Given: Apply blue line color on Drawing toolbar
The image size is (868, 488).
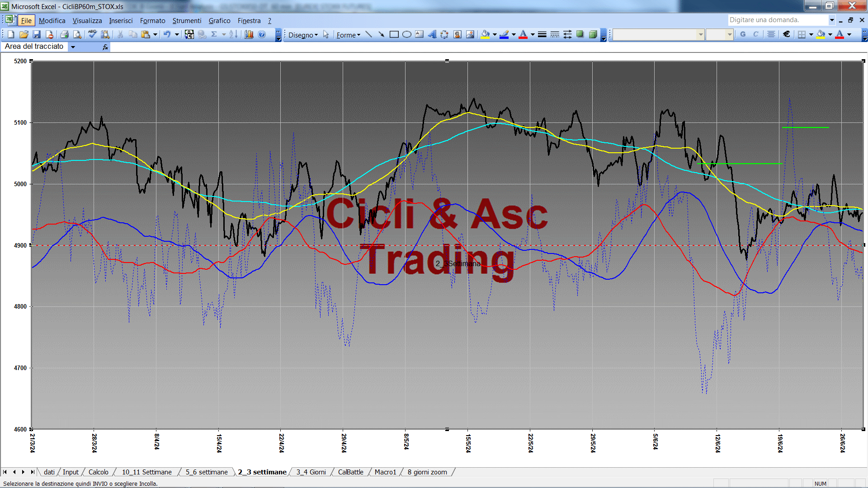Looking at the screenshot, I should (504, 34).
